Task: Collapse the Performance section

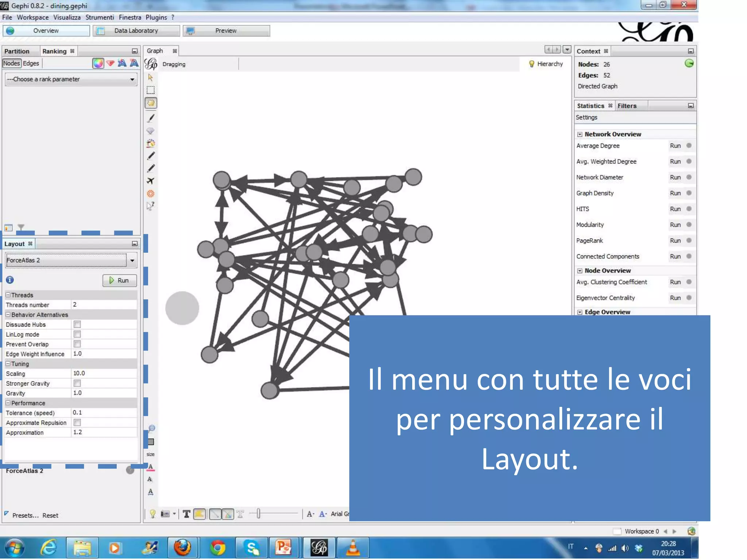Action: pos(8,403)
